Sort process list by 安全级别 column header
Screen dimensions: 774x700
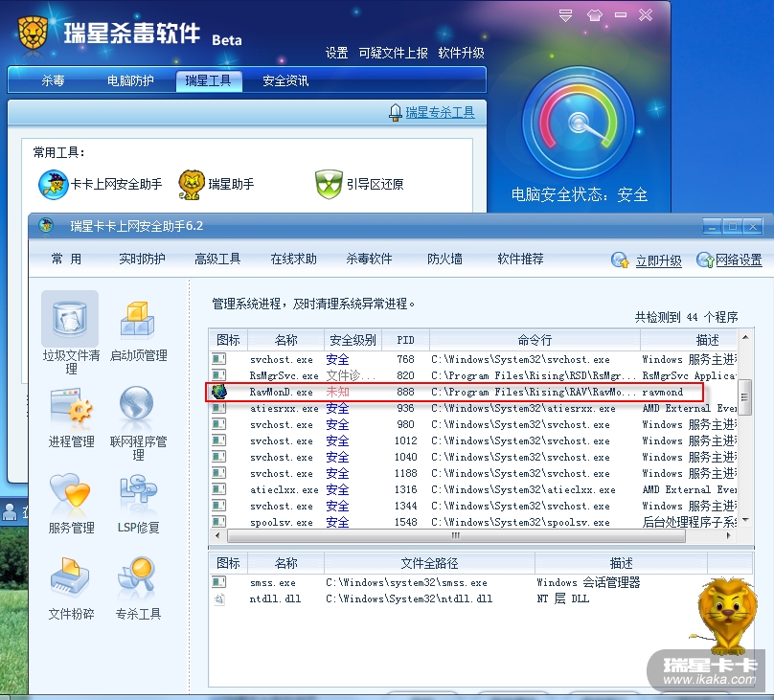tap(353, 340)
